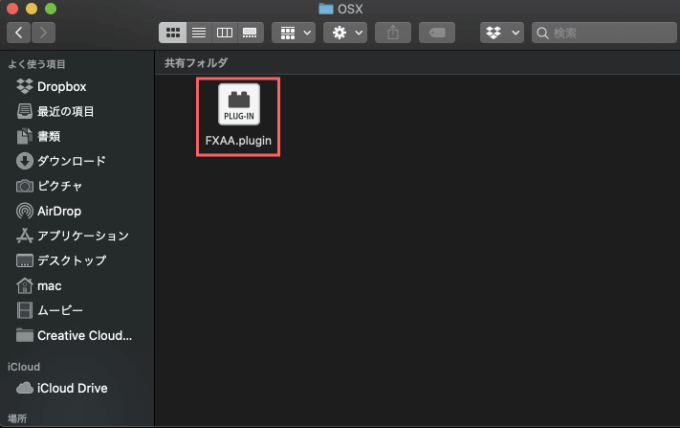The width and height of the screenshot is (680, 428).
Task: Focus the 検索 search field
Action: coord(604,33)
